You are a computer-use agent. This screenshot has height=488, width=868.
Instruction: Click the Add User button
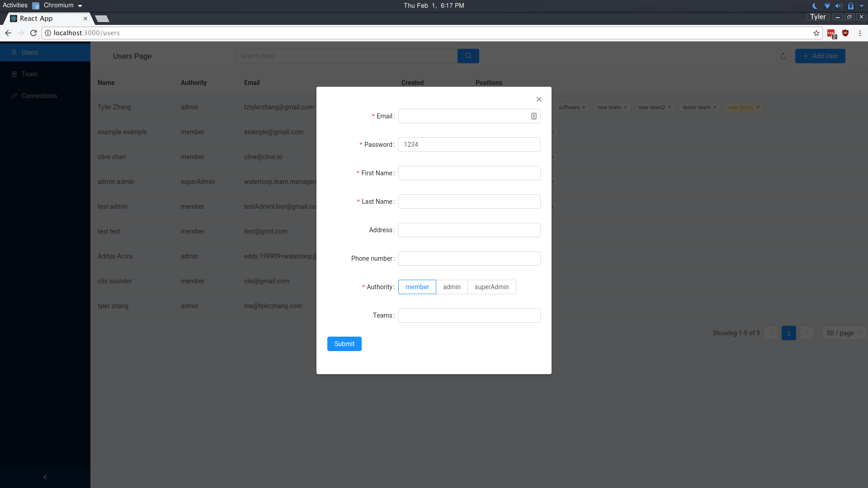click(x=820, y=56)
